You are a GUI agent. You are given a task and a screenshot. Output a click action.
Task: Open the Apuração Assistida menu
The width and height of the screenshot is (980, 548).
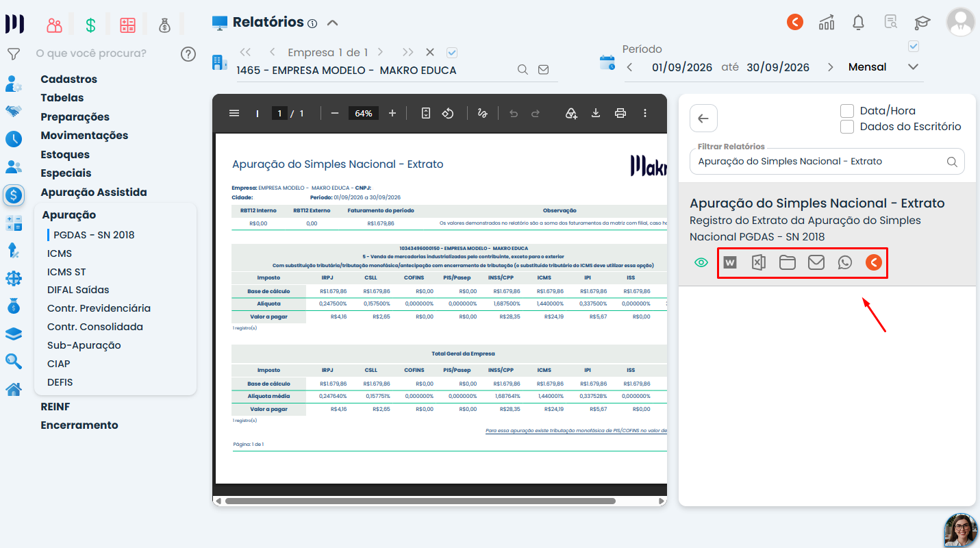pos(94,192)
